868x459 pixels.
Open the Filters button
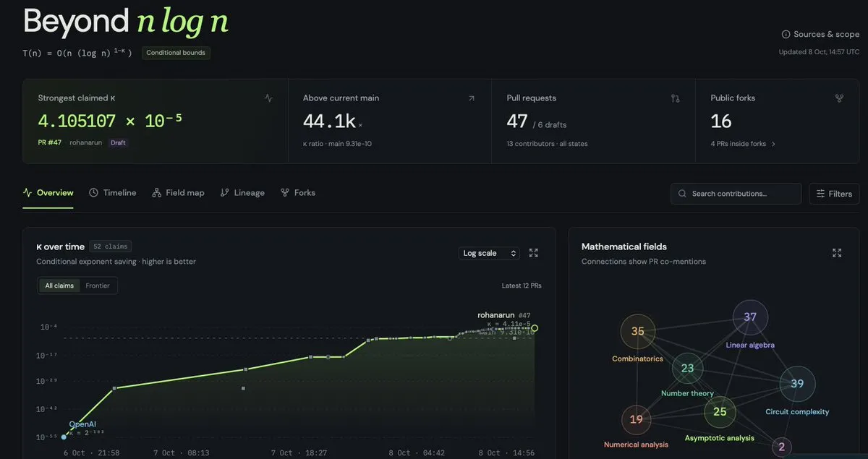click(834, 194)
